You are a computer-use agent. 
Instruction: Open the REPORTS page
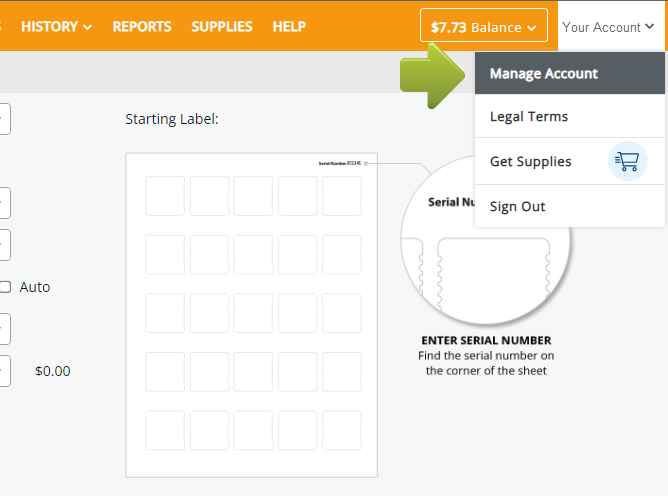(x=142, y=27)
